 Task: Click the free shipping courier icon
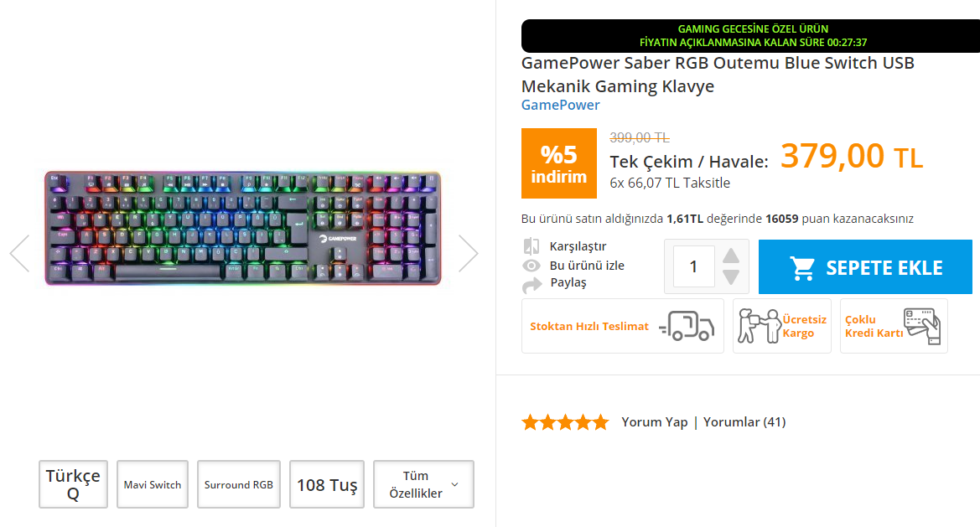click(x=758, y=326)
